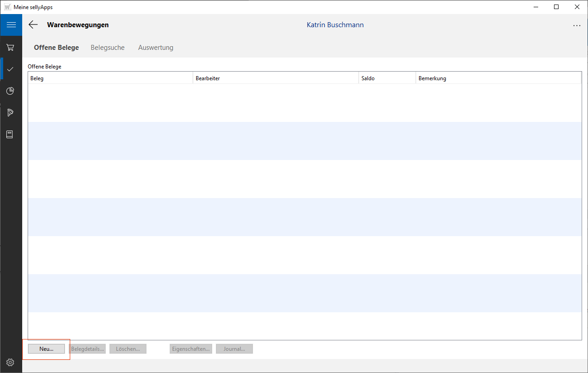Open settings via the gear icon
The image size is (588, 373).
pyautogui.click(x=10, y=362)
